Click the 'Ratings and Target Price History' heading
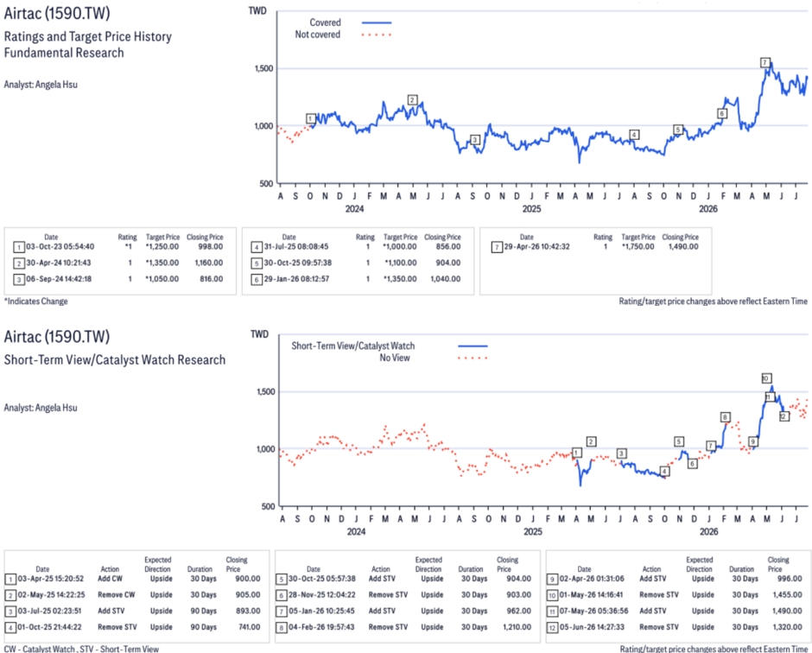The image size is (812, 653). (88, 37)
